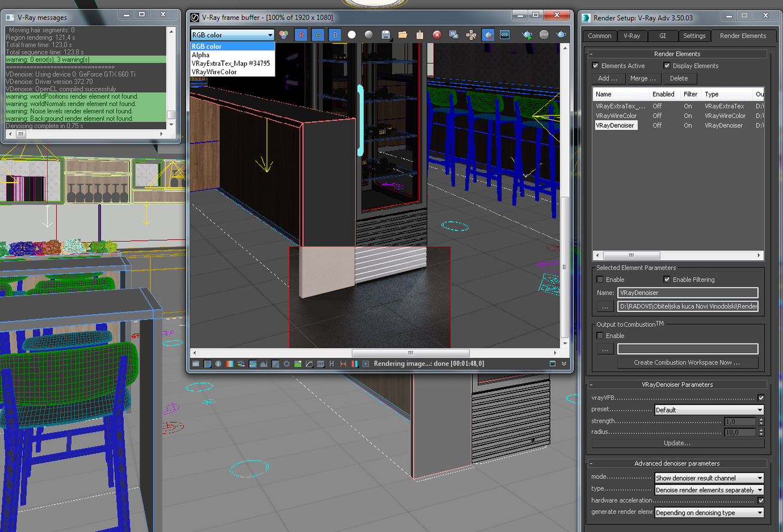Viewport: 783px width, 532px height.
Task: Open the RGB color channel dropdown
Action: pos(232,35)
